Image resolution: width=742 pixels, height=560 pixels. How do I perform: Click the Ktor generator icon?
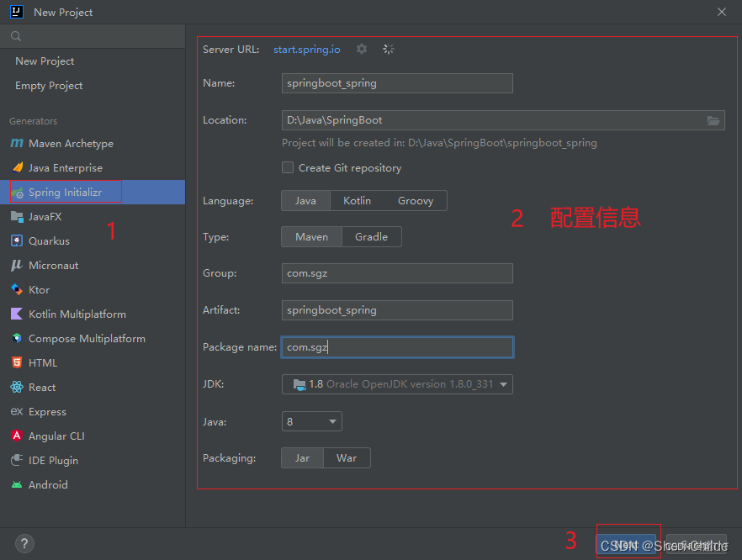[17, 289]
